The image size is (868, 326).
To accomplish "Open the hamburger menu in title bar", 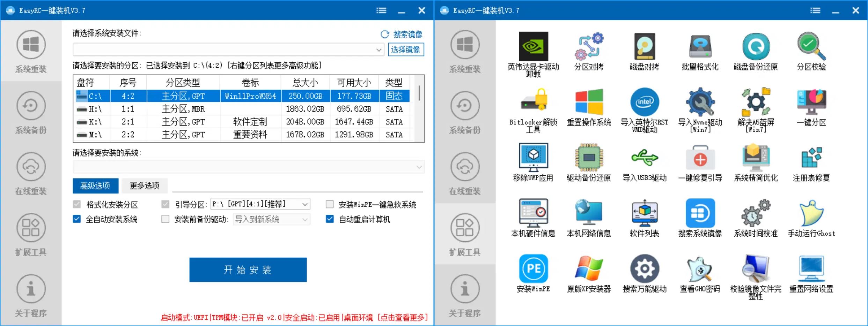I will pos(381,10).
